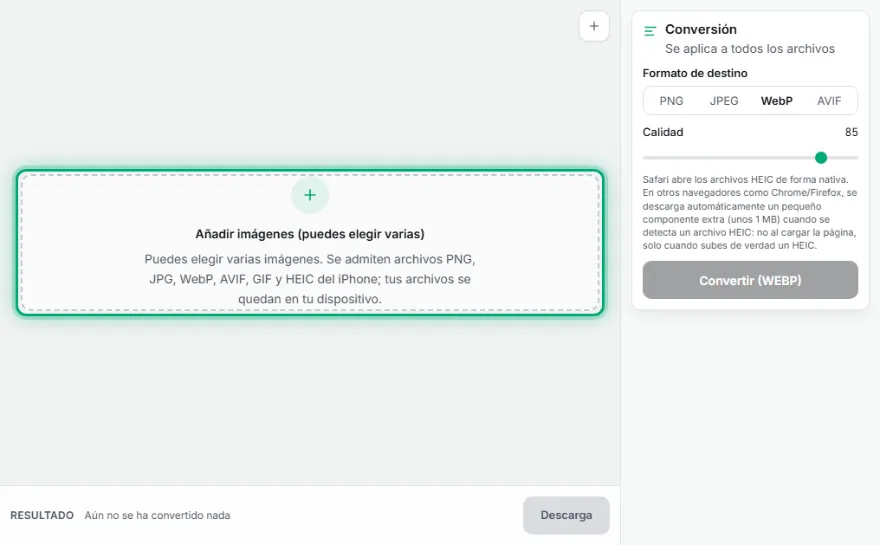Select PNG as destination format

pyautogui.click(x=671, y=101)
